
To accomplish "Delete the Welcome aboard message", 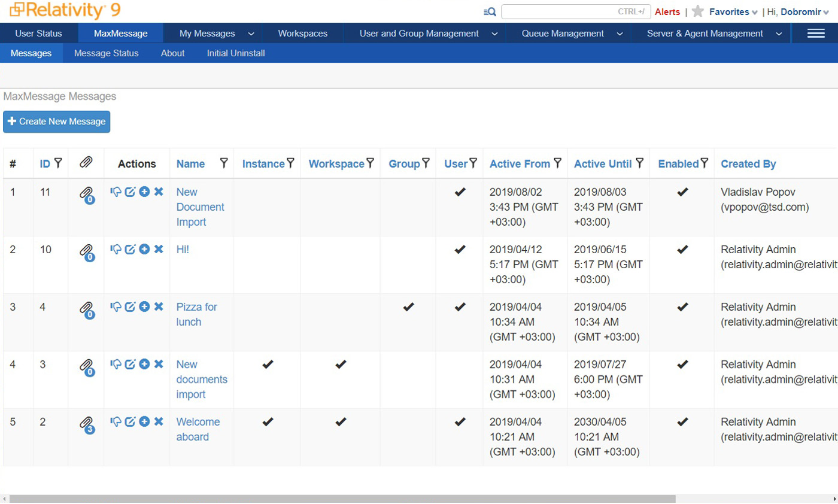I will (x=159, y=421).
